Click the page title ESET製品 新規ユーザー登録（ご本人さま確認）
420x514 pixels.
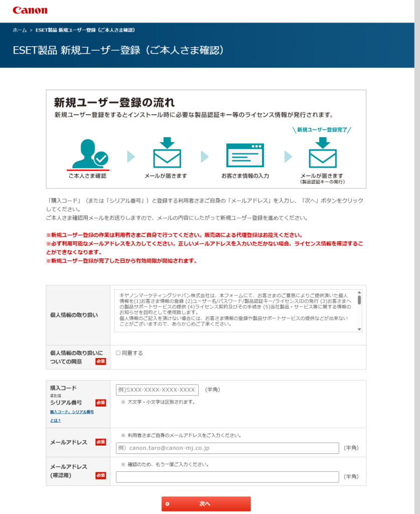point(118,50)
